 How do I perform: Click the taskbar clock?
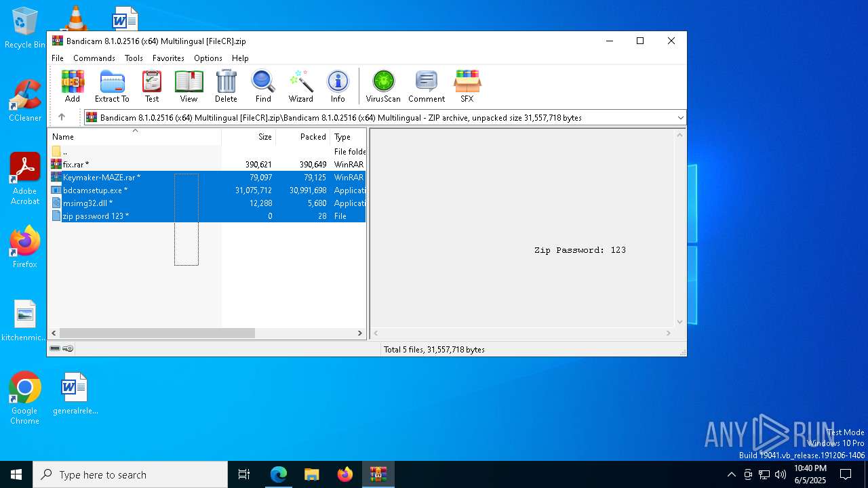tap(810, 474)
